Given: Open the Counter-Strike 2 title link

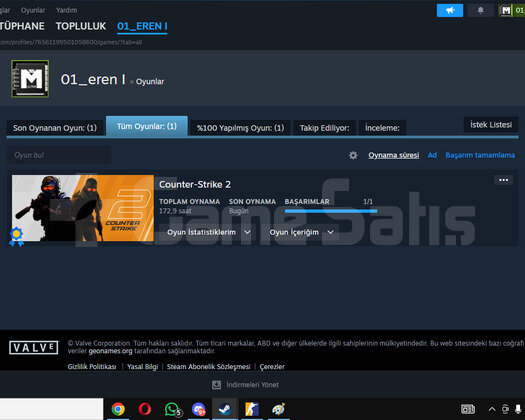Looking at the screenshot, I should pyautogui.click(x=195, y=184).
